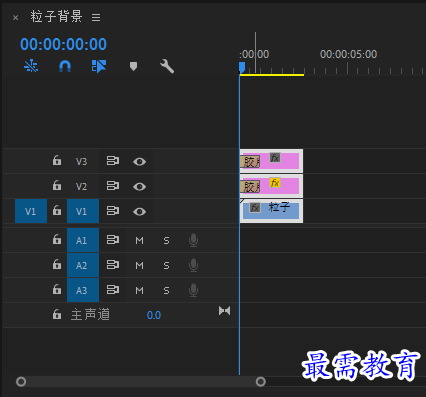
Task: Toggle V1 source patching indicator
Action: [31, 211]
